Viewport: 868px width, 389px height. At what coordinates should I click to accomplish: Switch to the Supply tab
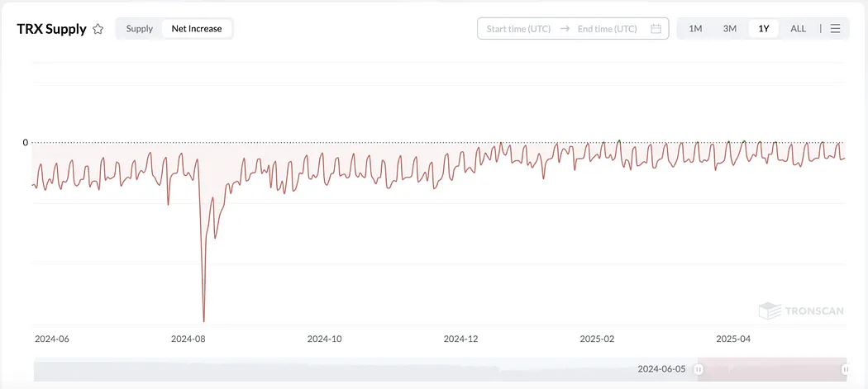(x=140, y=29)
